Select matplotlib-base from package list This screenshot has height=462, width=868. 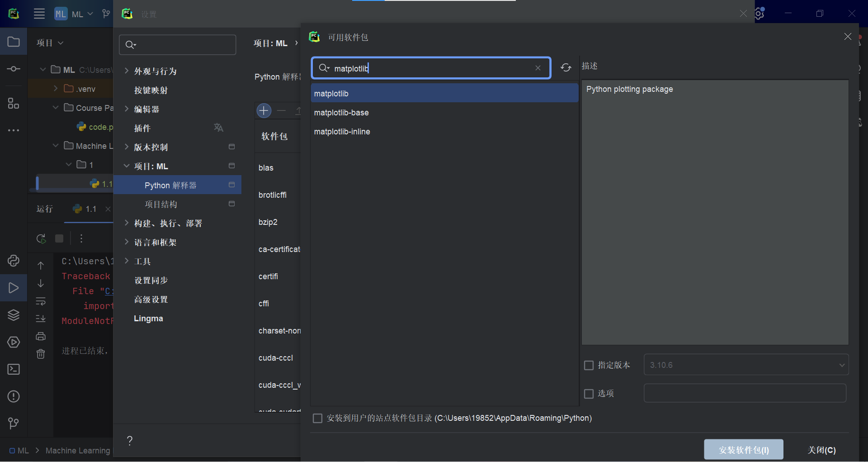tap(341, 113)
